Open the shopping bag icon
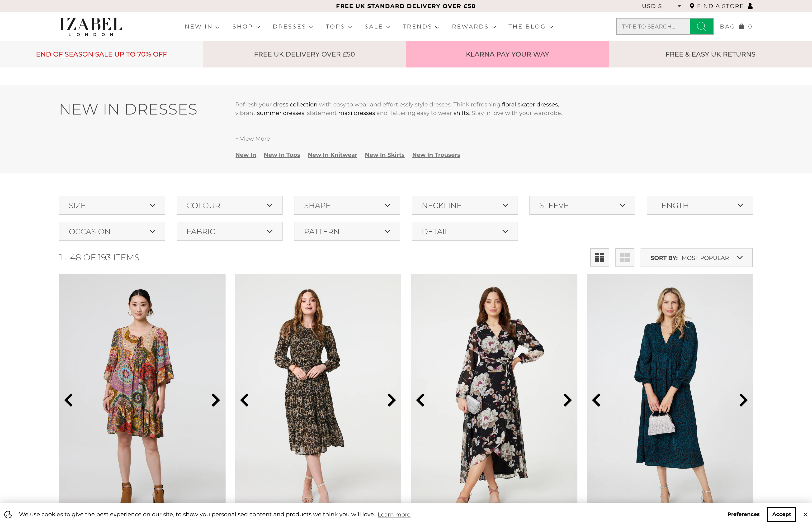Screen dimensions: 812x526 pyautogui.click(x=741, y=26)
